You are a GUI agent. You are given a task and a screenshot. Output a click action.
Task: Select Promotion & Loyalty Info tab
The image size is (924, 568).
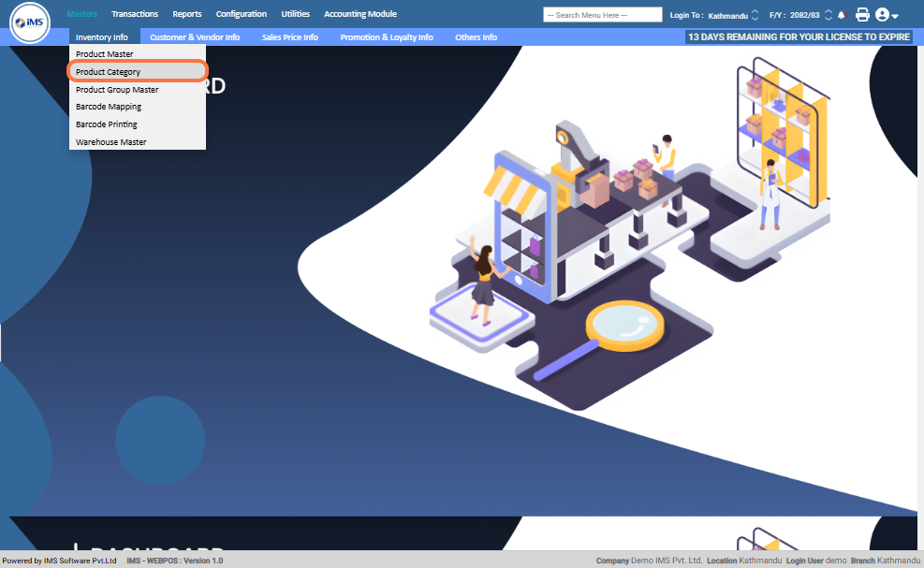(387, 37)
